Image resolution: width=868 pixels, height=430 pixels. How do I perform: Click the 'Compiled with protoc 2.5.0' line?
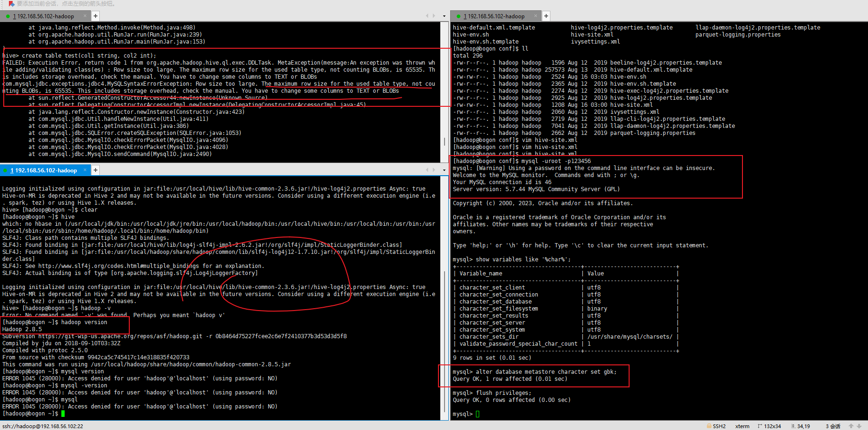tap(45, 350)
